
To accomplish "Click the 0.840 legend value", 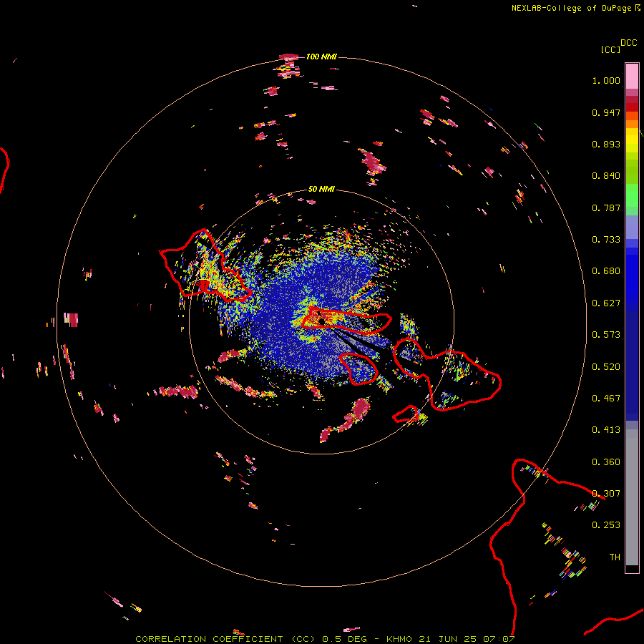I will pyautogui.click(x=606, y=176).
